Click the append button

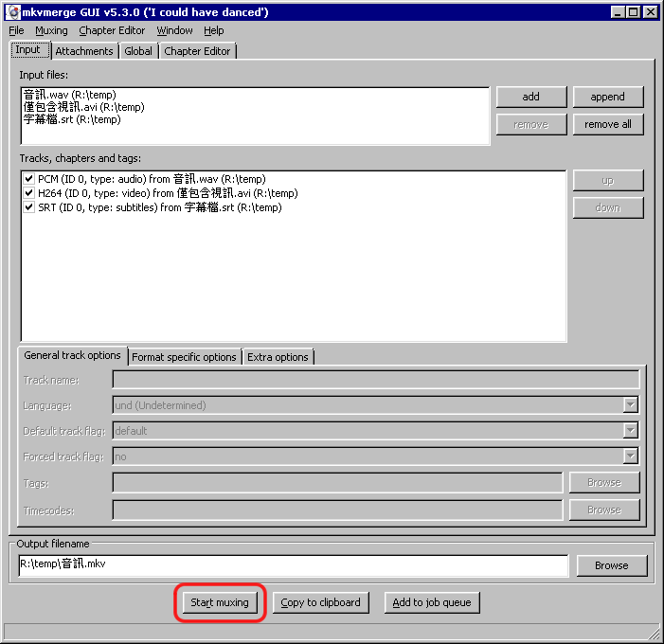tap(608, 97)
